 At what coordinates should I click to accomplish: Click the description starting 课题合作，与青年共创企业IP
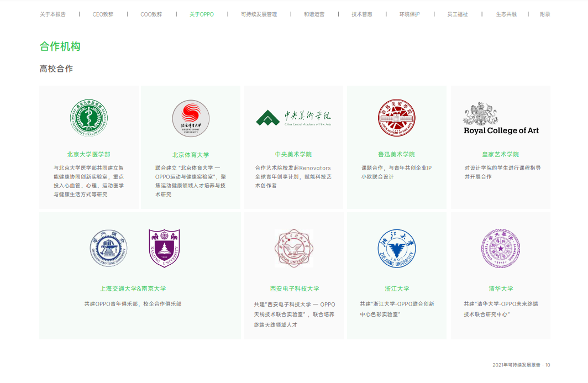pos(397,172)
